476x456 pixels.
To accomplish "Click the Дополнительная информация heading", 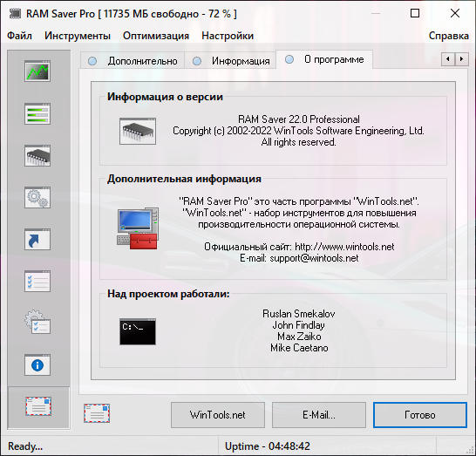I will click(184, 179).
